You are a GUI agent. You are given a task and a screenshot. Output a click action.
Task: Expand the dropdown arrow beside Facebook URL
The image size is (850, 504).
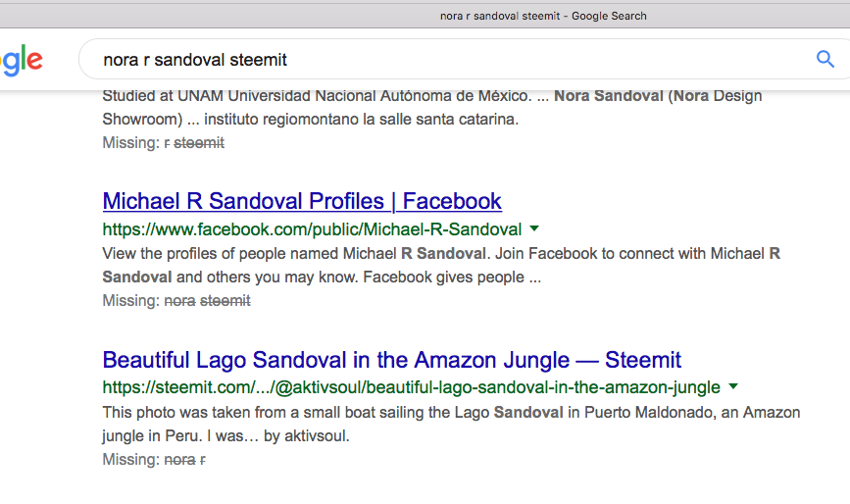tap(534, 228)
